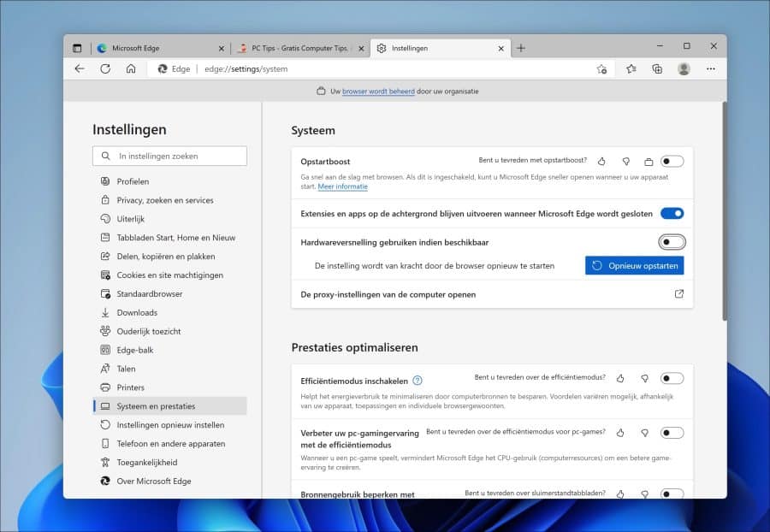This screenshot has width=770, height=532.
Task: Disable background extensions and apps switch
Action: (672, 214)
